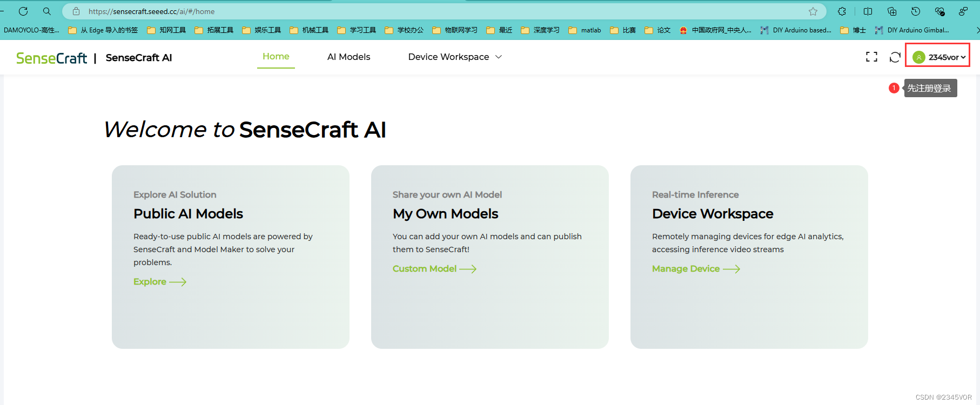Open the 博士 bookmark folder
Viewport: 980px width, 405px height.
pyautogui.click(x=853, y=30)
